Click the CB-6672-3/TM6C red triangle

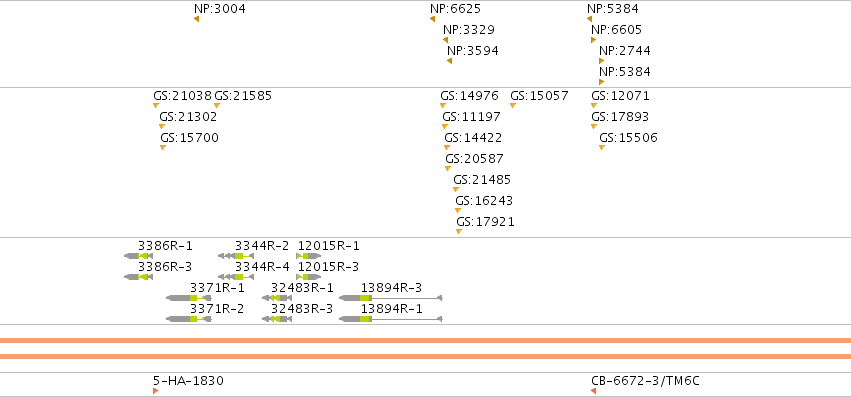pyautogui.click(x=594, y=391)
